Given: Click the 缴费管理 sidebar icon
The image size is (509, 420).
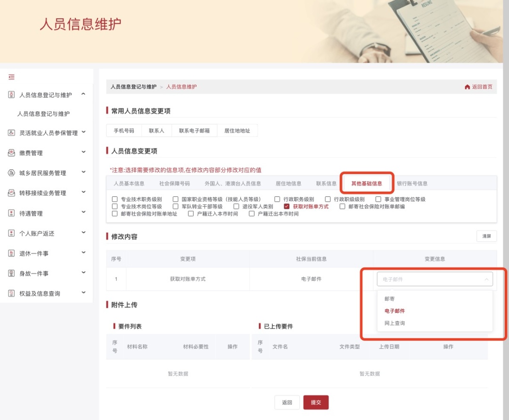Looking at the screenshot, I should click(x=11, y=153).
